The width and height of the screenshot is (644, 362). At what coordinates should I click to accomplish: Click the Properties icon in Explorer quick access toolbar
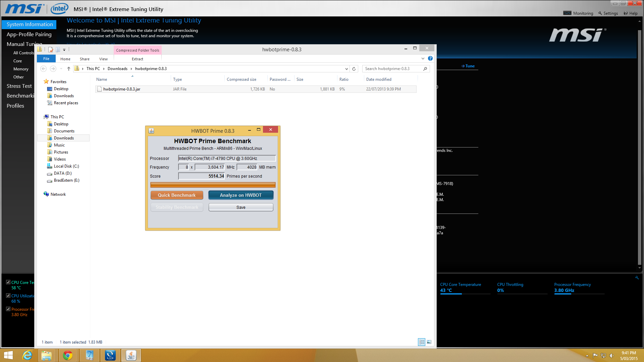click(x=51, y=50)
